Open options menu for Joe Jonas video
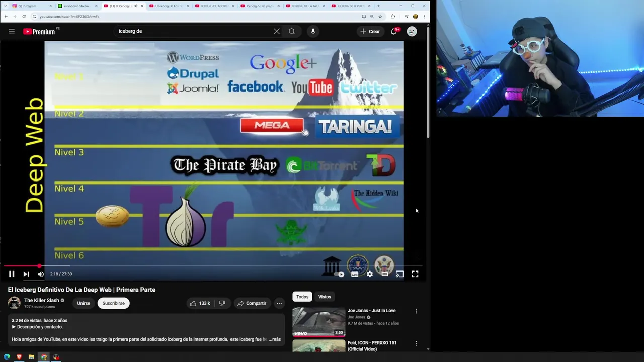This screenshot has width=644, height=362. (x=416, y=311)
